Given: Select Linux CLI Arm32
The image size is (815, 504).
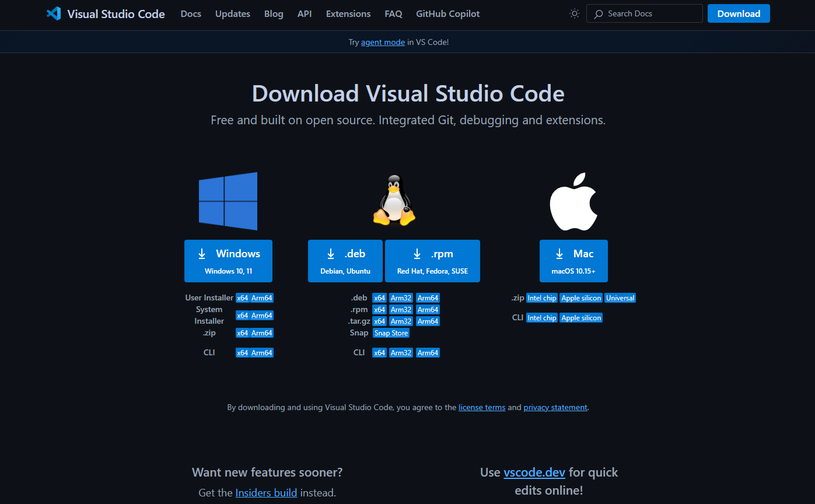Looking at the screenshot, I should [401, 353].
